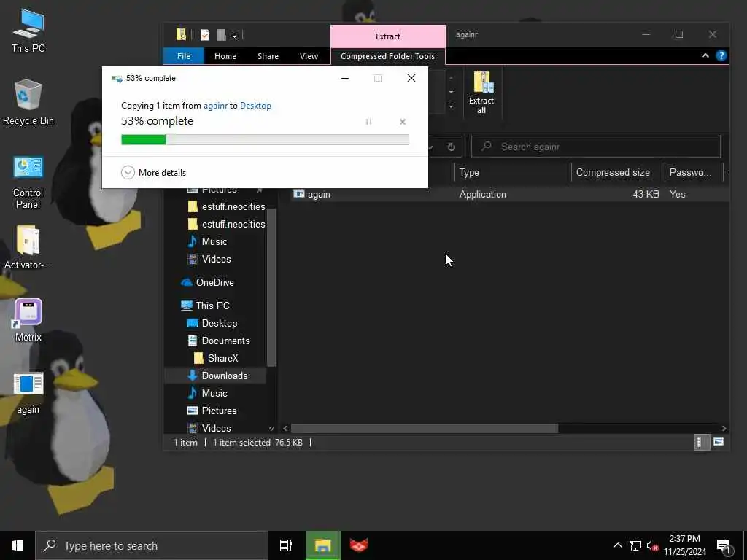Open Control Panel desktop icon
Viewport: 747px width, 560px height.
[x=28, y=182]
